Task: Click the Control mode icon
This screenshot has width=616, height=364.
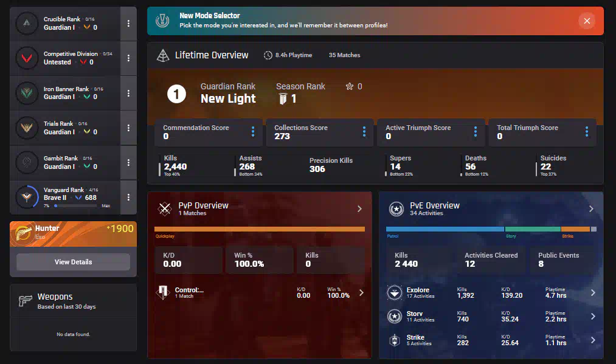Action: [x=162, y=292]
